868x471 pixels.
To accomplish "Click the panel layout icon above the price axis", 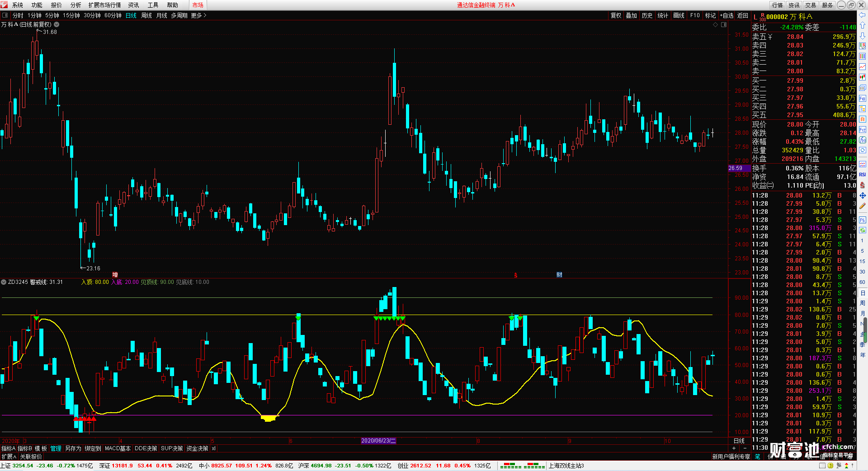I will pyautogui.click(x=724, y=25).
